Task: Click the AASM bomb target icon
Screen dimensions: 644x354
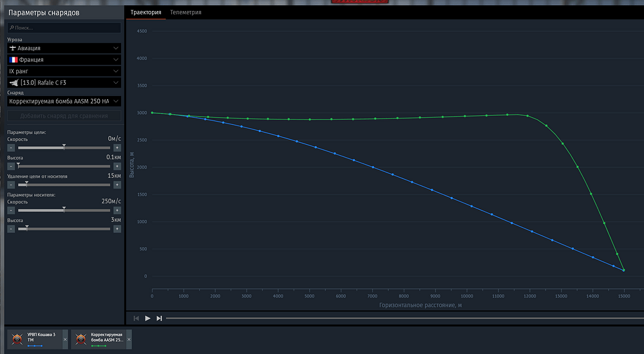Action: [81, 339]
